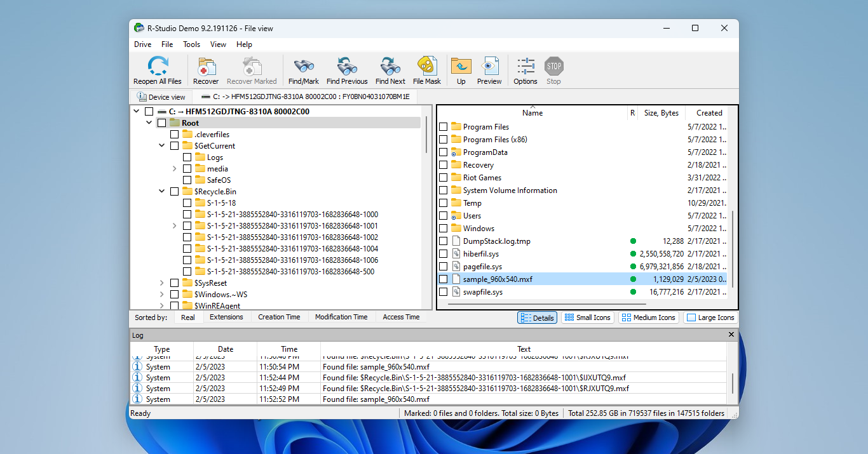Screen dimensions: 868x454
Task: Close the Log panel
Action: pyautogui.click(x=731, y=335)
